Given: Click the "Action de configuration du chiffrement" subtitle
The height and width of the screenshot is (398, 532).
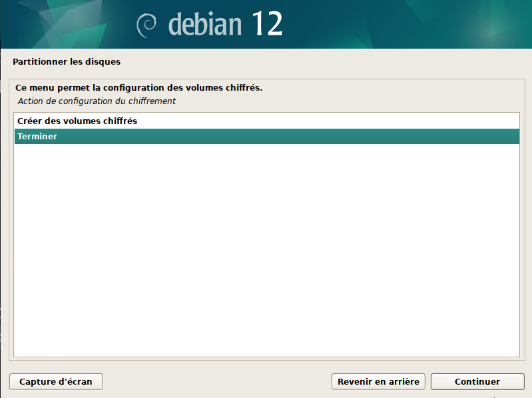Looking at the screenshot, I should 97,101.
